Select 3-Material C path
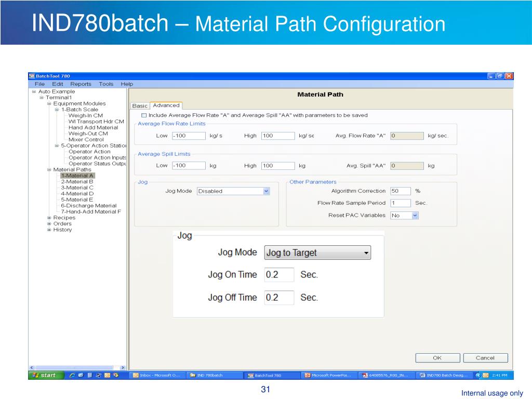This screenshot has height=399, width=532. coord(77,188)
